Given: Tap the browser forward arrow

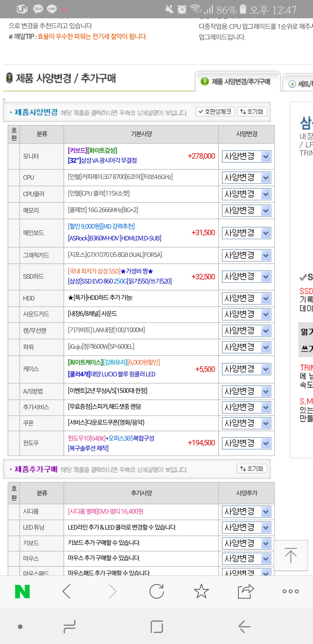Looking at the screenshot, I should coord(113,592).
